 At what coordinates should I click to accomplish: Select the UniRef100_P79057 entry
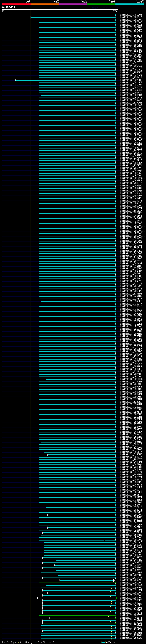click(x=131, y=525)
